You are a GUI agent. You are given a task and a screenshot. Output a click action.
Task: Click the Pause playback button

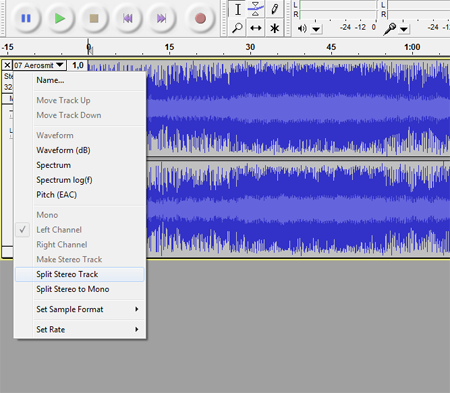(x=26, y=18)
